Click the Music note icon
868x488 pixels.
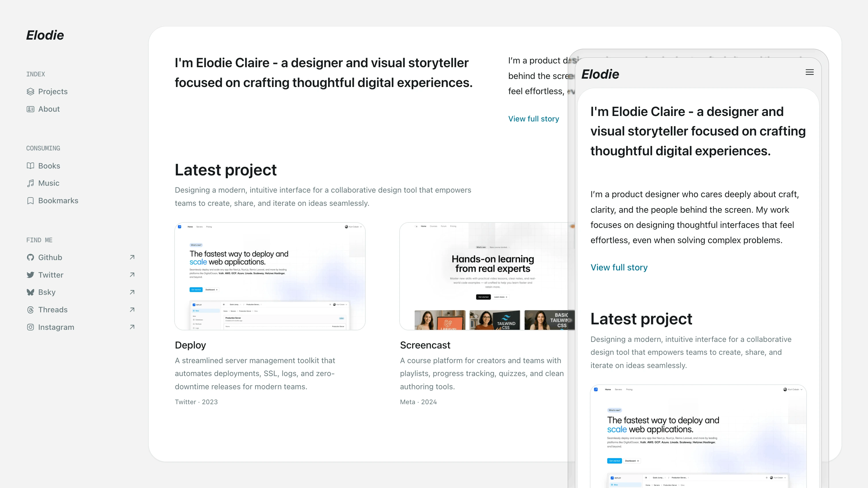click(30, 183)
